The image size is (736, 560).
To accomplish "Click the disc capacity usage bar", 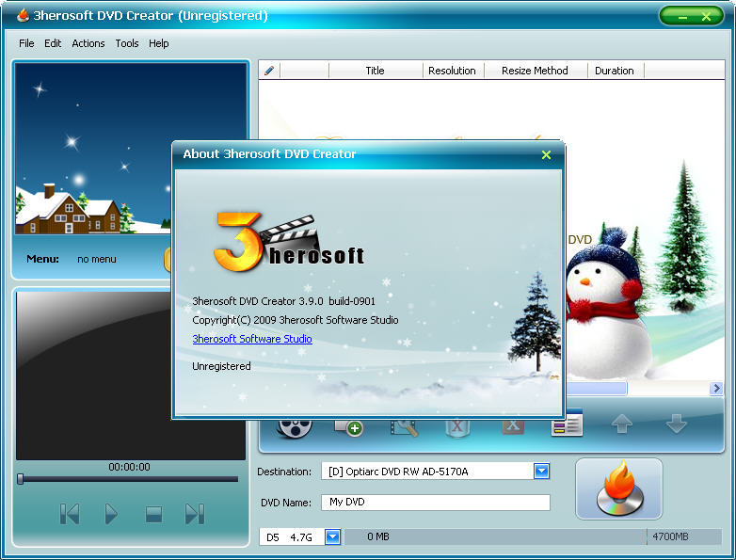I will tap(534, 536).
